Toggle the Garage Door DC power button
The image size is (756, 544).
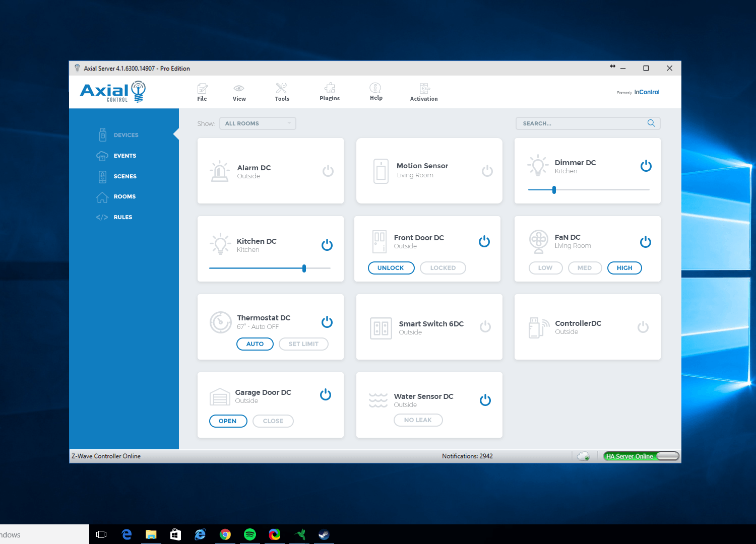[326, 394]
